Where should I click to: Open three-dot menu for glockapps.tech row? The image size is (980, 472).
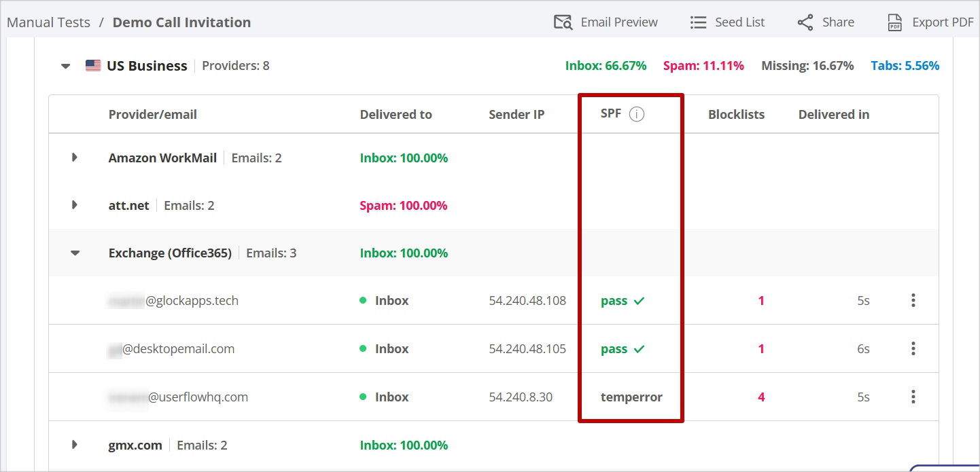(x=913, y=300)
